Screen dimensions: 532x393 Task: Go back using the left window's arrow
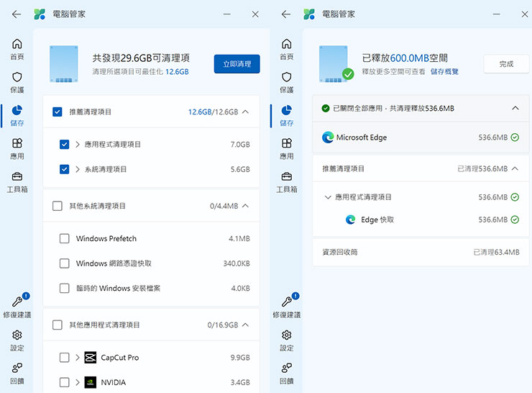click(17, 14)
